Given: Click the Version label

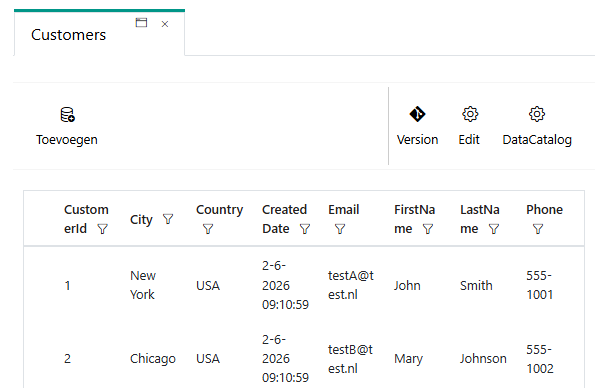Looking at the screenshot, I should click(x=418, y=139).
